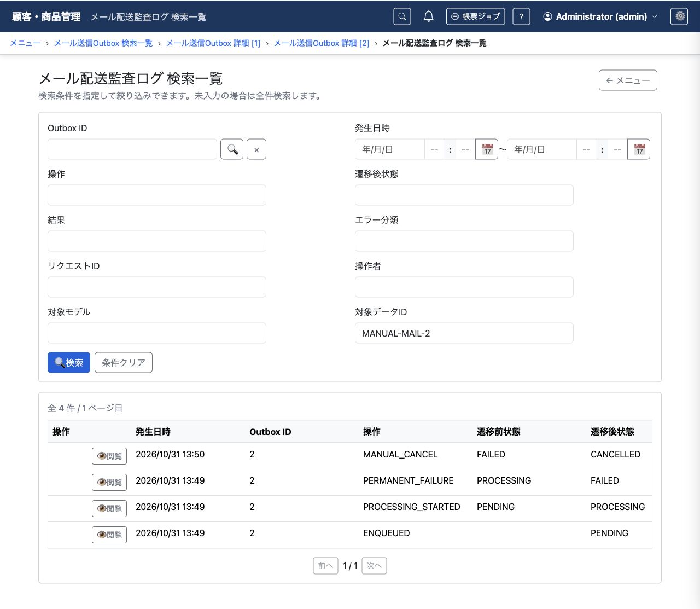Open the help question mark button

point(521,16)
